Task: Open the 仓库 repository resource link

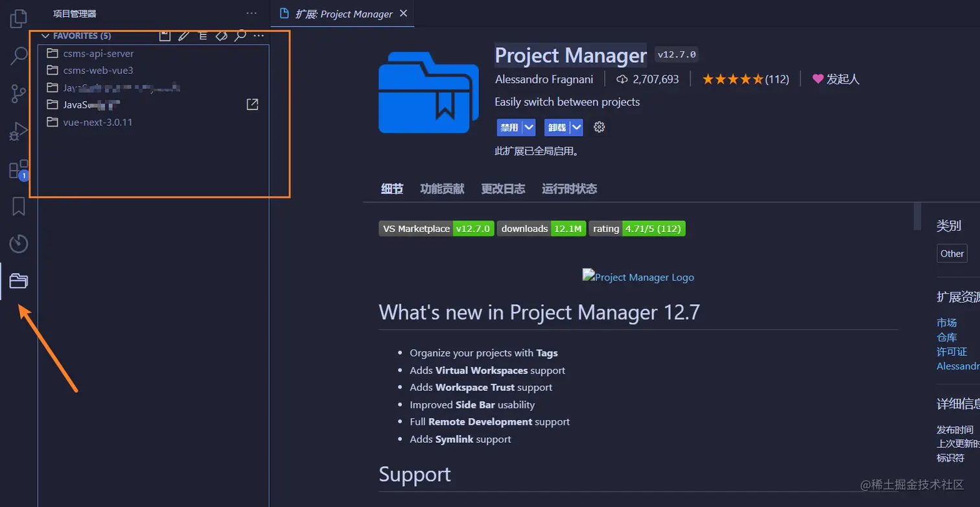Action: tap(946, 337)
